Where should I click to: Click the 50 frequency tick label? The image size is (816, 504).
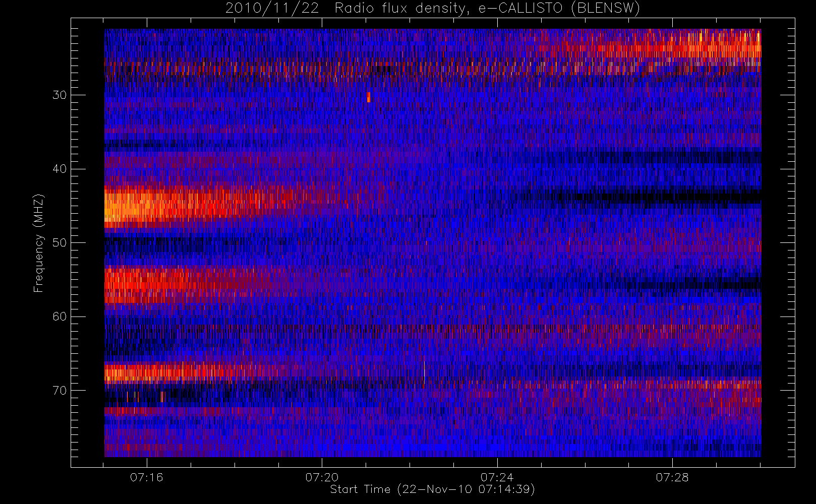60,243
